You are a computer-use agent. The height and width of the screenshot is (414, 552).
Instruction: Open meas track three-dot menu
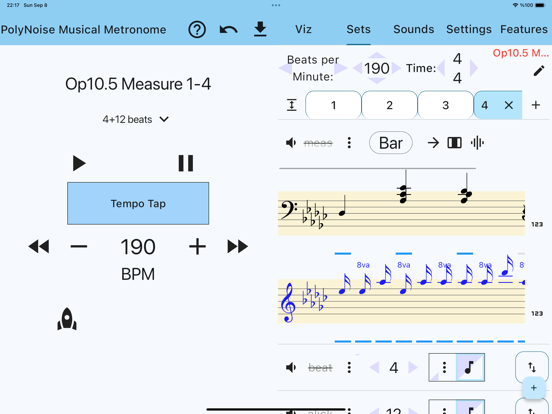(349, 143)
